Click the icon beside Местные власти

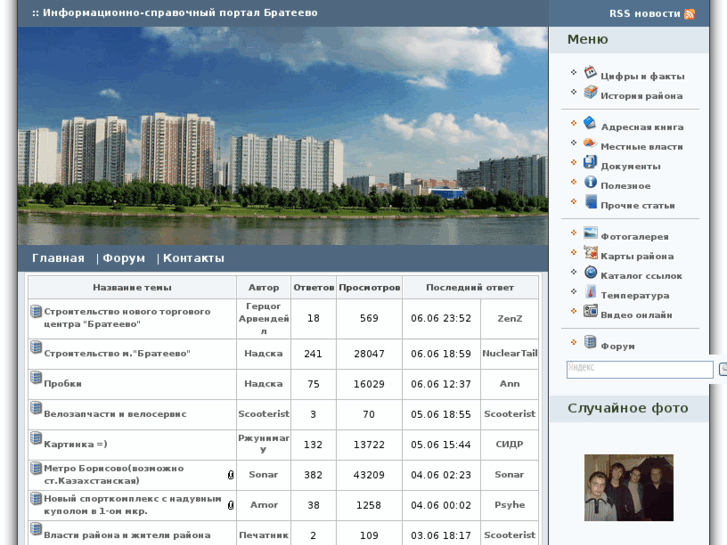click(590, 143)
